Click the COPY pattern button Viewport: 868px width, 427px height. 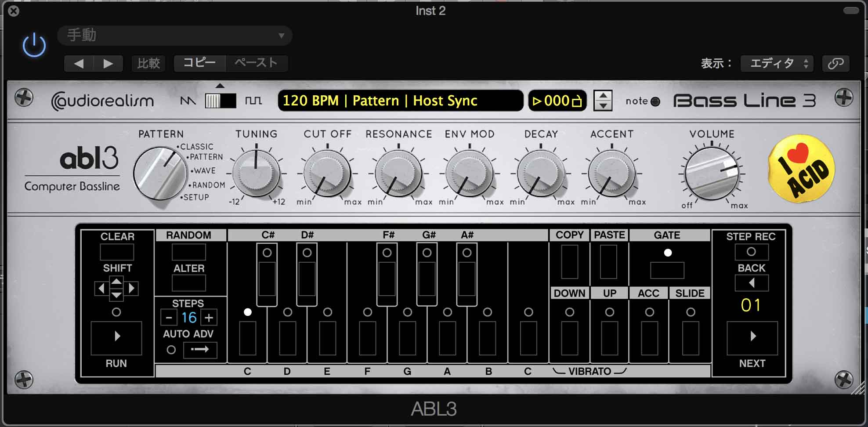coord(570,262)
